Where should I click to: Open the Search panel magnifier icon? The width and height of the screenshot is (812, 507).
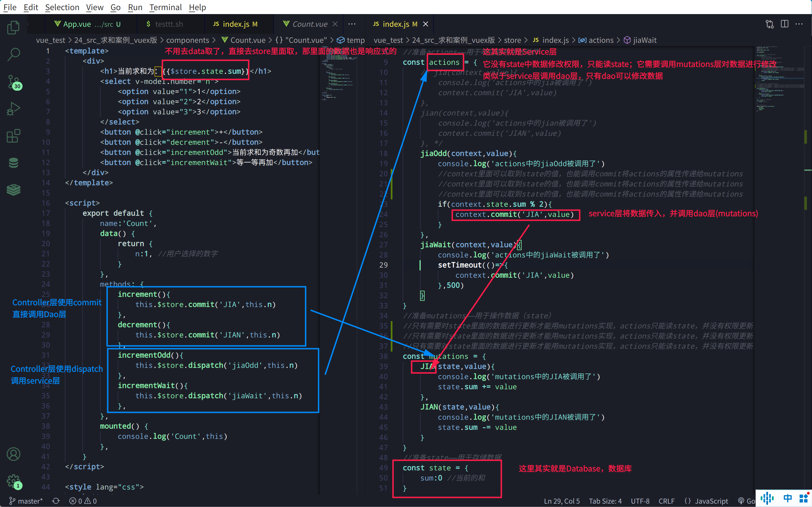coord(14,54)
